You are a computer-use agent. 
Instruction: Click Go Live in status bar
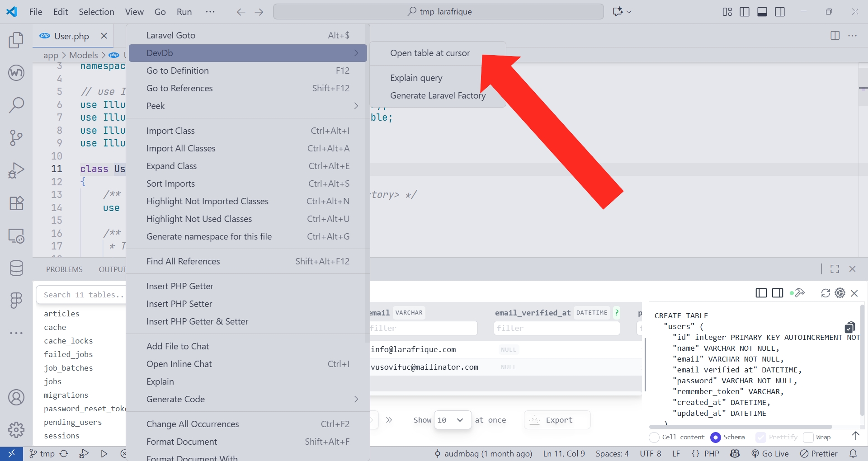pos(770,453)
